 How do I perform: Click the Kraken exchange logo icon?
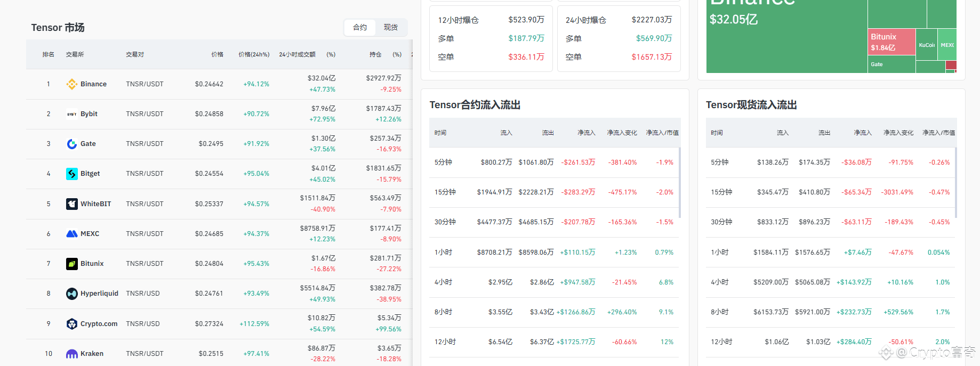[x=71, y=354]
